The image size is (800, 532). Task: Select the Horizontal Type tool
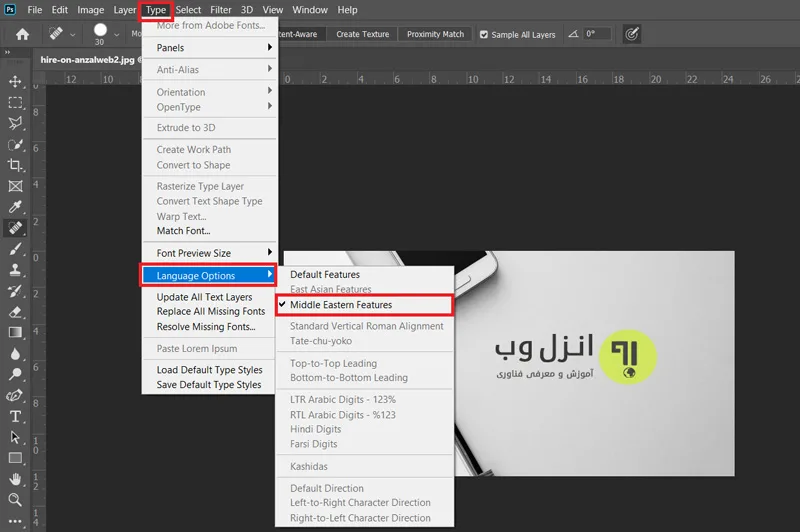[15, 416]
